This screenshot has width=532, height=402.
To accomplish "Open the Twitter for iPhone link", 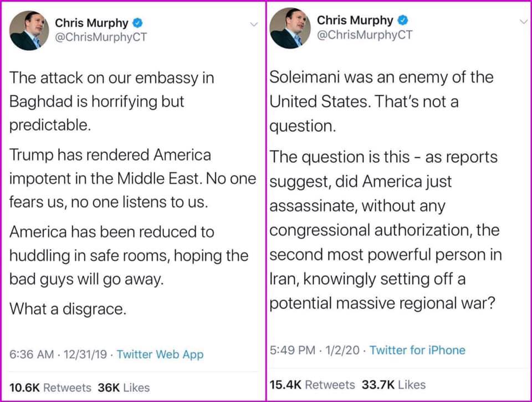I will coord(417,350).
